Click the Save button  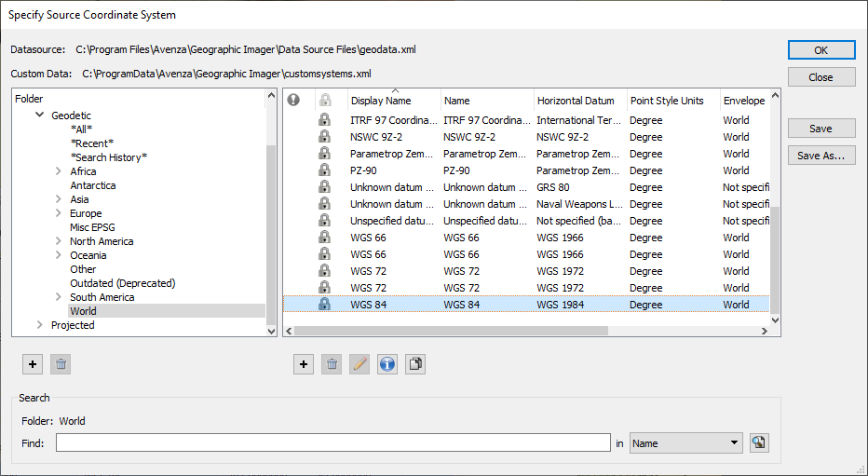(x=821, y=129)
